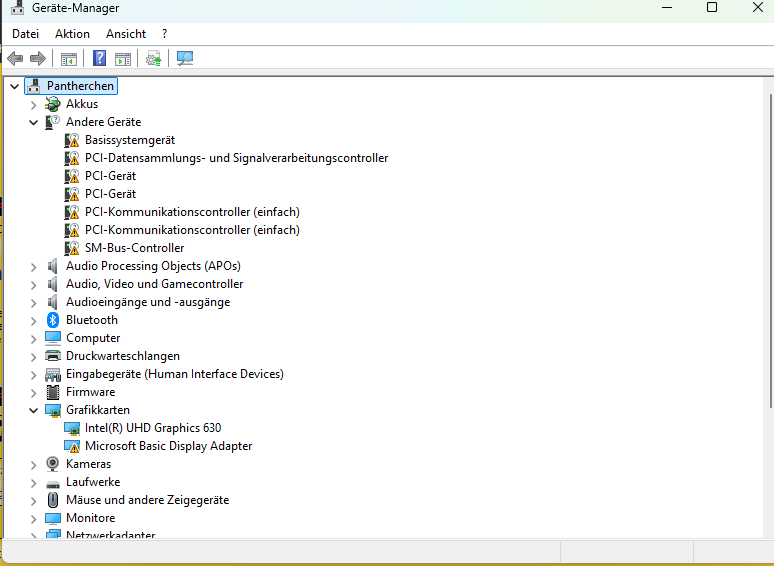Click the vertical scrollbar down arrow
This screenshot has height=566, width=774.
(x=769, y=531)
